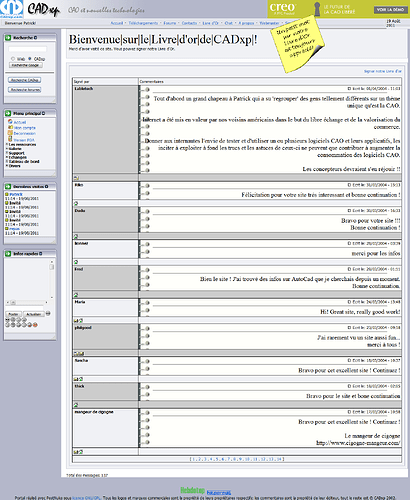The width and height of the screenshot is (410, 500).
Task: Click the Voir la démo banner button
Action: (390, 10)
